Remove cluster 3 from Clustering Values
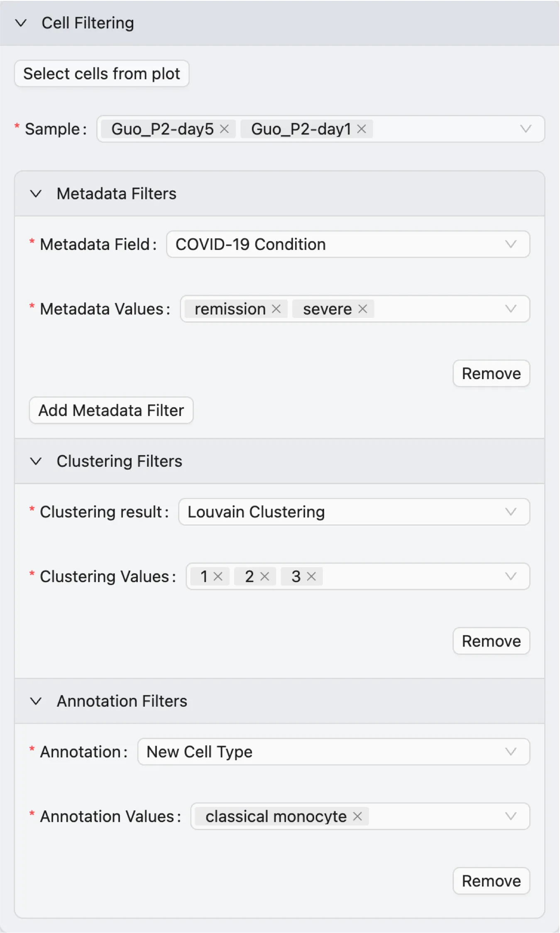 [x=311, y=576]
